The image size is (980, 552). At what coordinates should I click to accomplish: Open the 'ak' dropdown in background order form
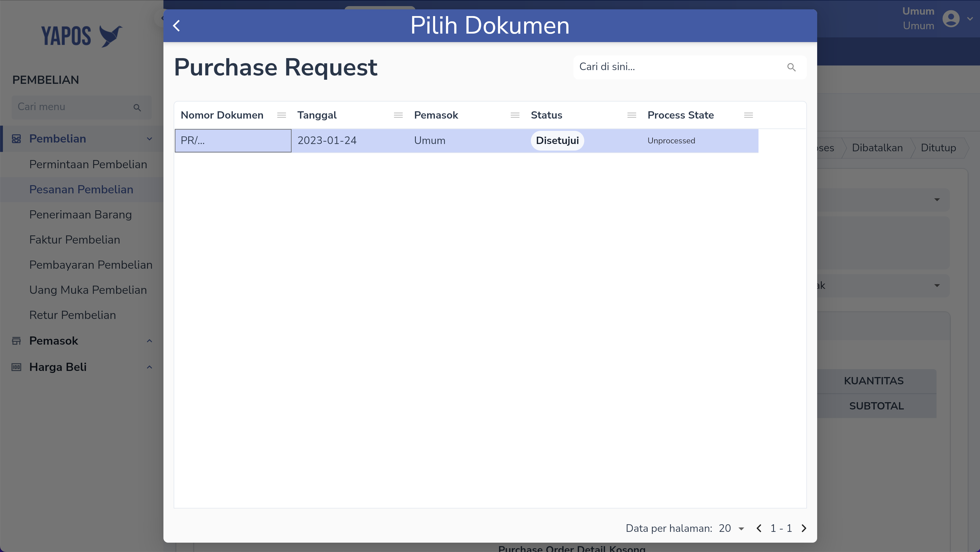(x=937, y=286)
